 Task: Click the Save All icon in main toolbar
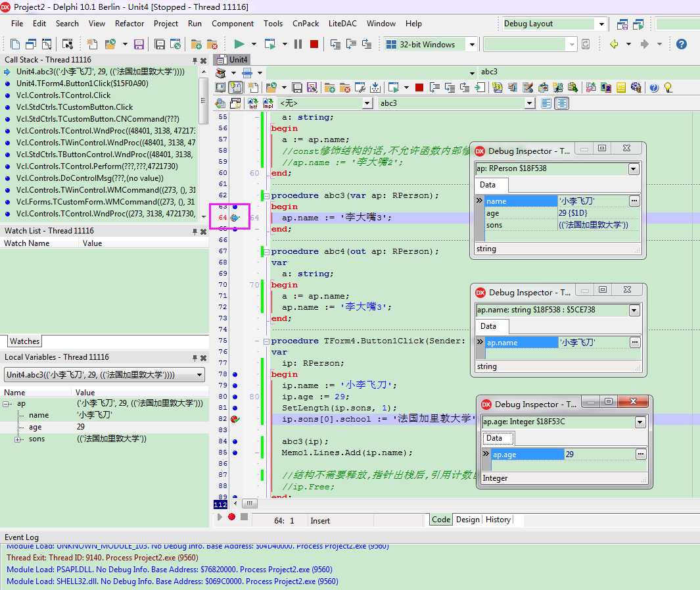(159, 44)
